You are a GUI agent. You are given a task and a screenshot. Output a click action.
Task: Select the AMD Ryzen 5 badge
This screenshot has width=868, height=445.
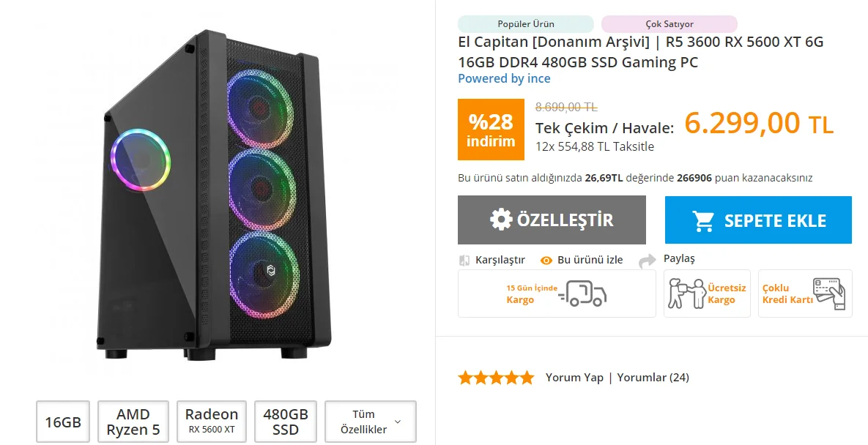click(x=133, y=422)
